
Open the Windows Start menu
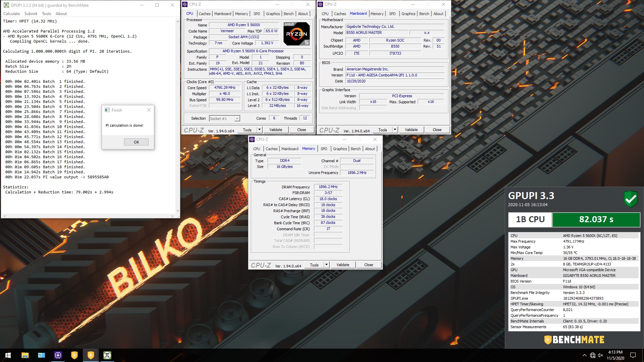click(x=8, y=355)
